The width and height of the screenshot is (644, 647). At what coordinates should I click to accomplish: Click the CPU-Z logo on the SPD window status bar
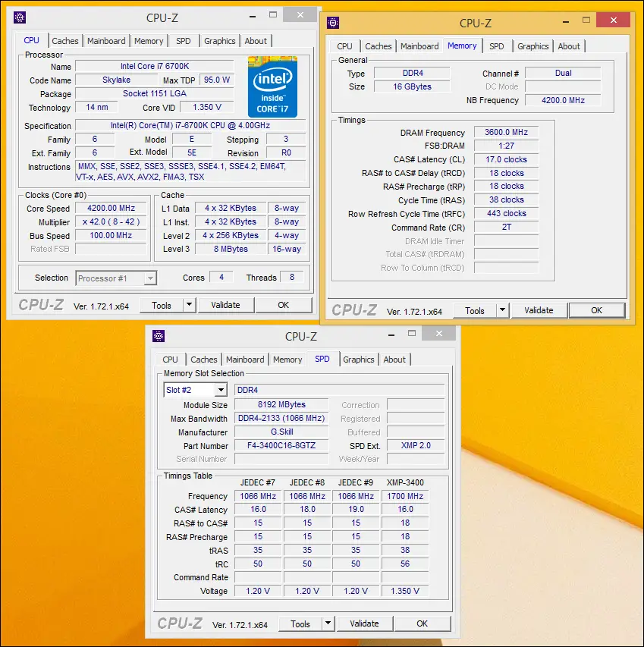tap(180, 623)
